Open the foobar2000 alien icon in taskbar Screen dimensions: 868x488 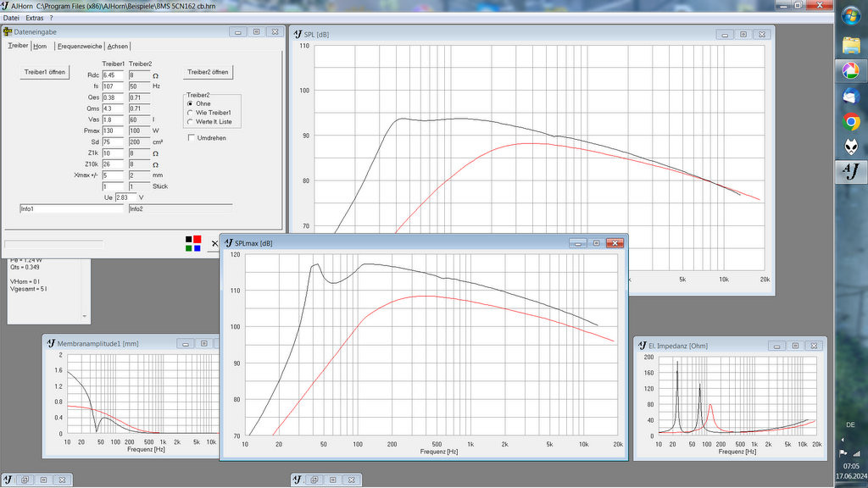[x=850, y=147]
